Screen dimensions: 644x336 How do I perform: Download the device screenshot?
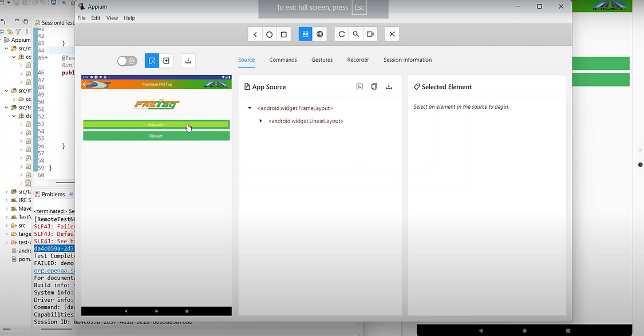[188, 61]
